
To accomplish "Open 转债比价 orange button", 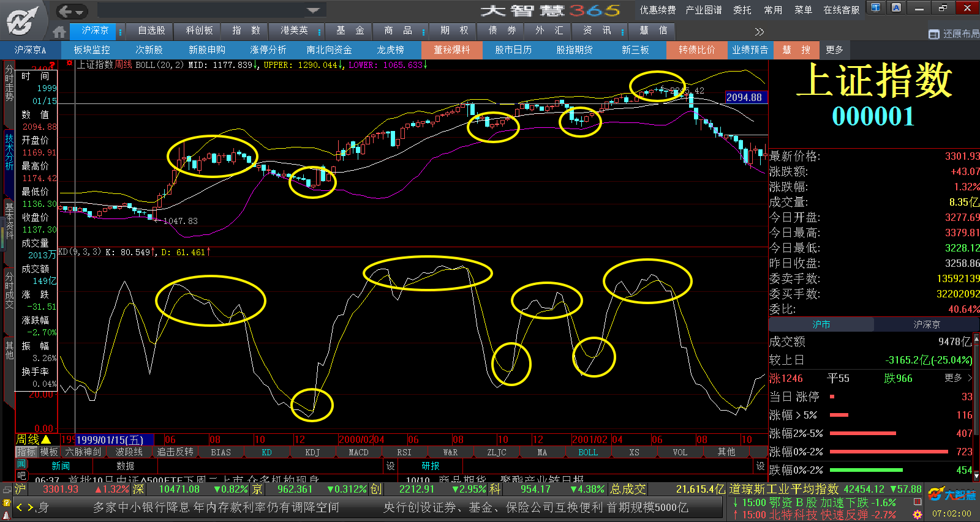I will point(696,50).
